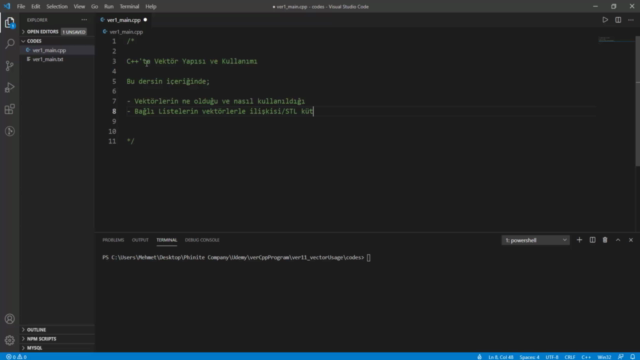Image resolution: width=640 pixels, height=360 pixels.
Task: Maximize the terminal panel size
Action: click(618, 240)
